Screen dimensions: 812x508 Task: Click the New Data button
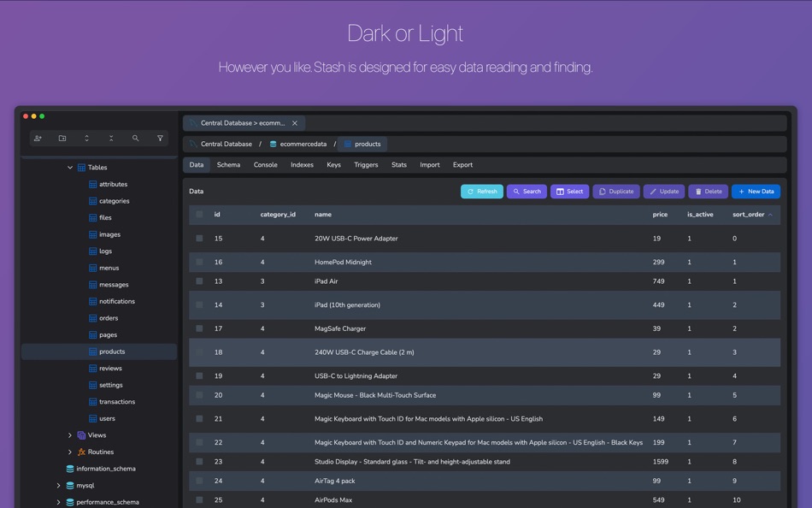click(756, 192)
